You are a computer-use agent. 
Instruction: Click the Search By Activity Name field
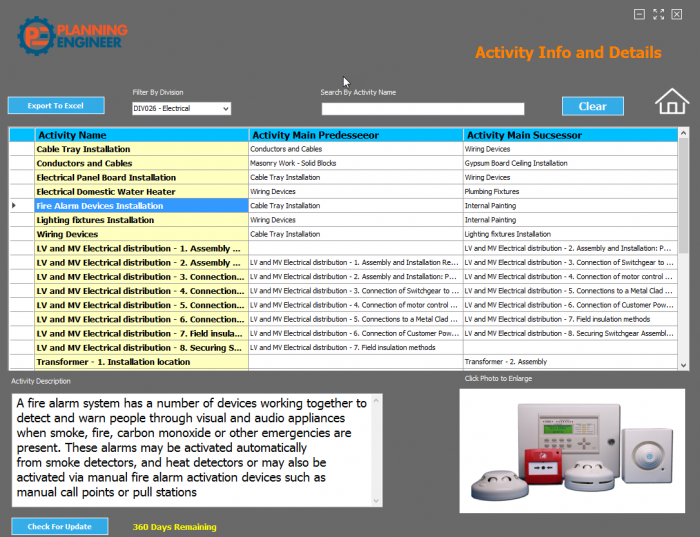click(x=423, y=109)
